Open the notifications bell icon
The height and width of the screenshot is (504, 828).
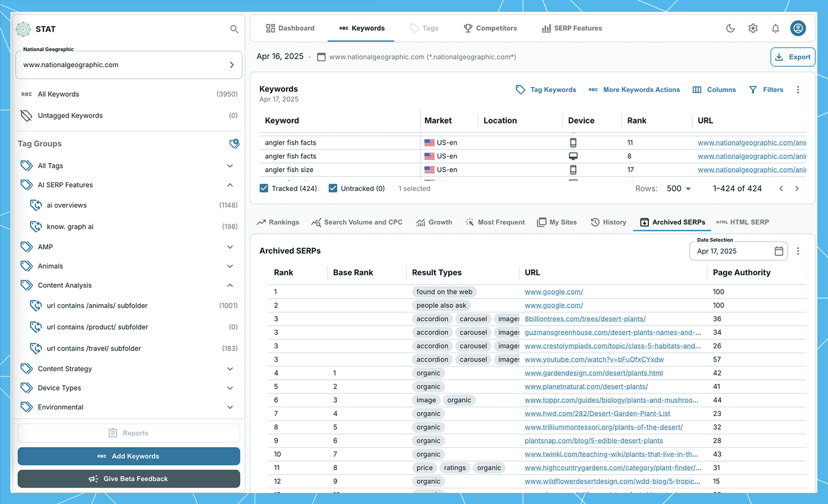pyautogui.click(x=776, y=28)
